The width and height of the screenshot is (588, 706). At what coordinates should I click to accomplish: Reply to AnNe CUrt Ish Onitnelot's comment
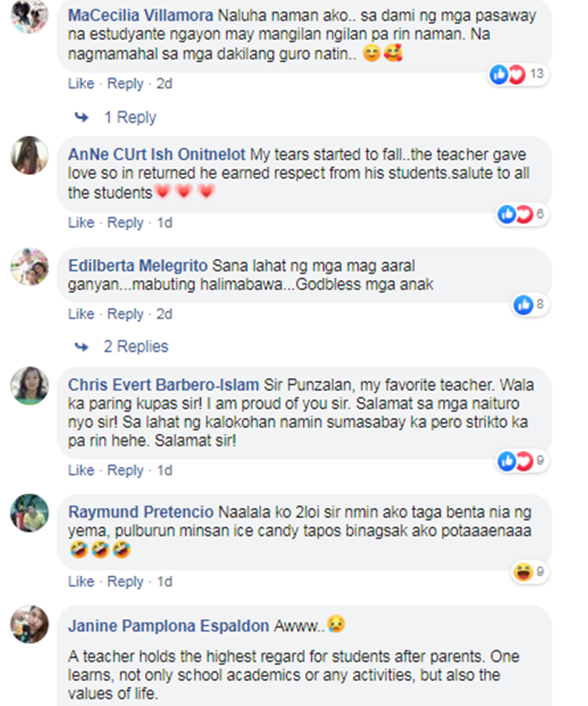tap(125, 223)
